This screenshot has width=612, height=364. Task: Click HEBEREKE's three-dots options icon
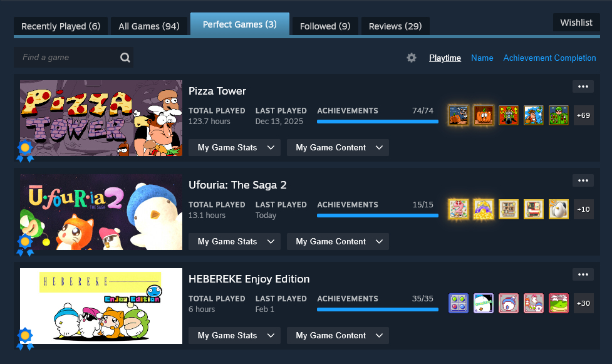[x=583, y=274]
